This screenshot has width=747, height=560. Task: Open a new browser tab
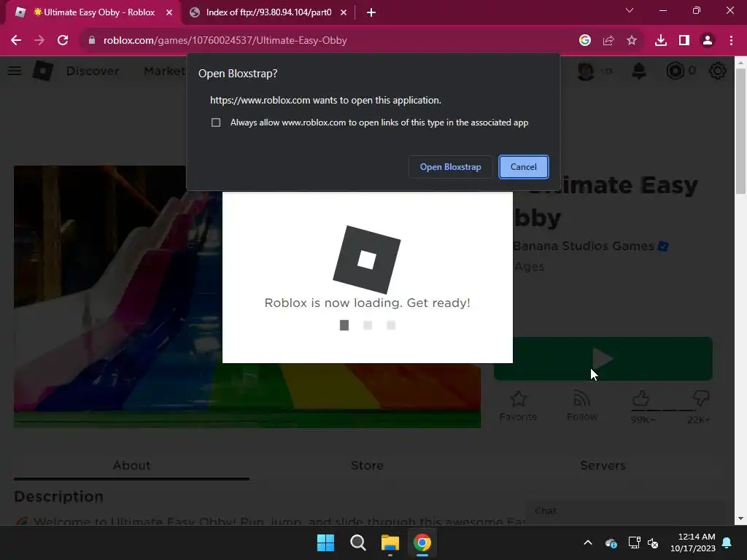click(371, 12)
